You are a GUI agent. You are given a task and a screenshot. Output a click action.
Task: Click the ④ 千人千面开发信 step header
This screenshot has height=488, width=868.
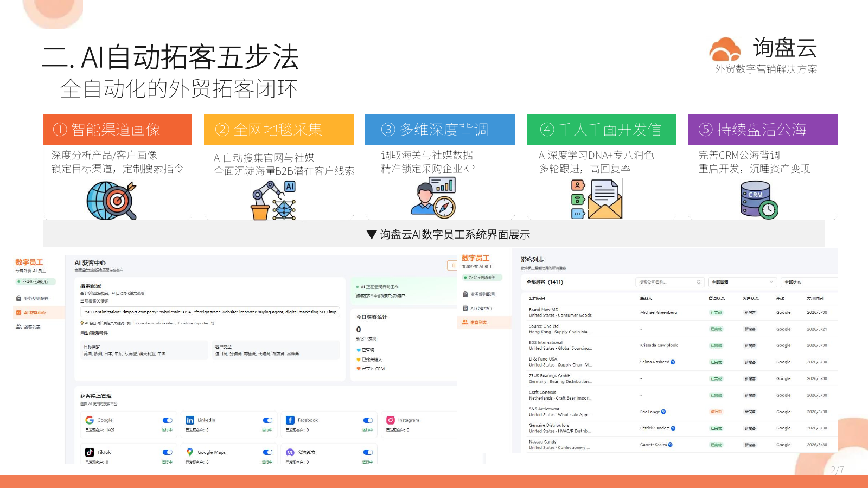[602, 129]
